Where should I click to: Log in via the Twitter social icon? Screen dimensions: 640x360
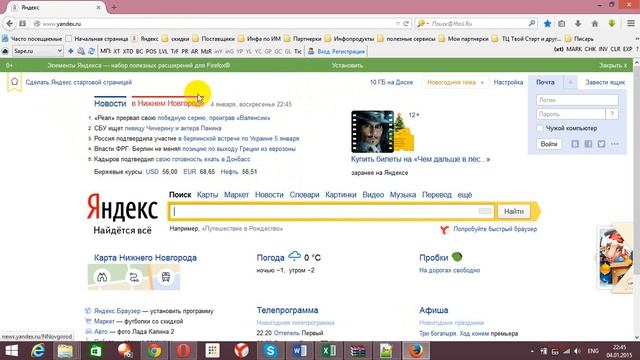pyautogui.click(x=601, y=144)
